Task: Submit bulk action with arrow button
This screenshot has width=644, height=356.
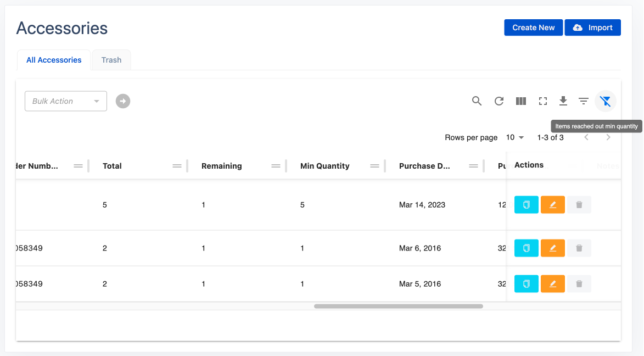Action: coord(123,101)
